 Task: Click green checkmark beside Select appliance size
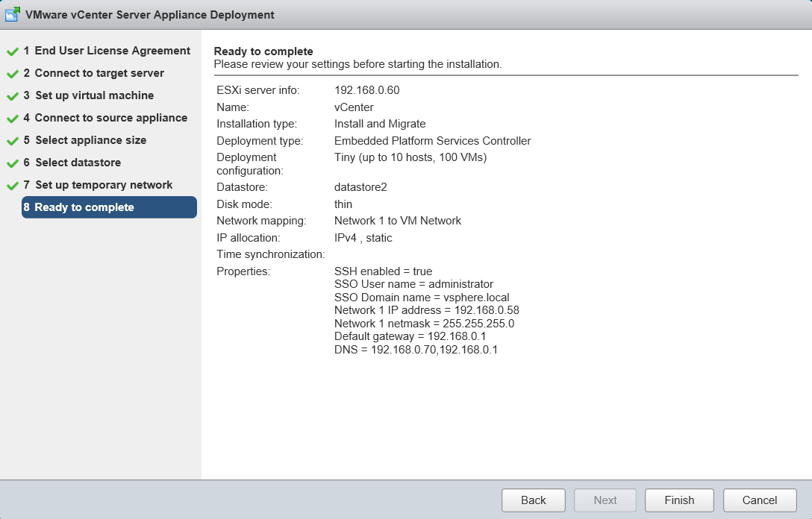coord(13,142)
